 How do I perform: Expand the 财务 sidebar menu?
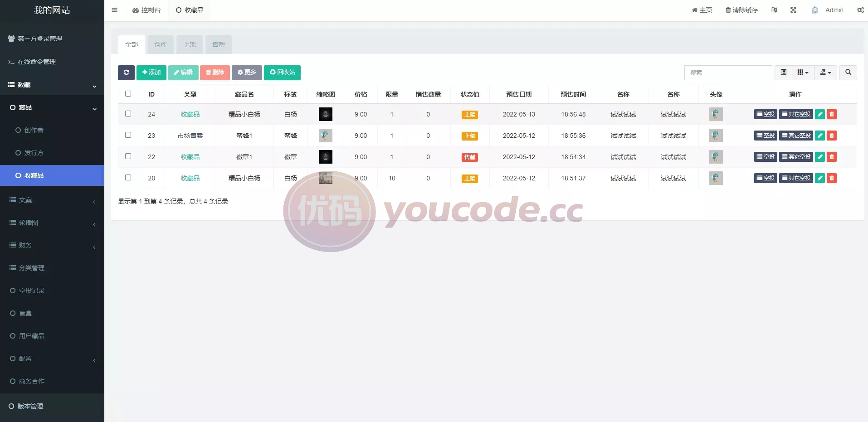coord(52,245)
